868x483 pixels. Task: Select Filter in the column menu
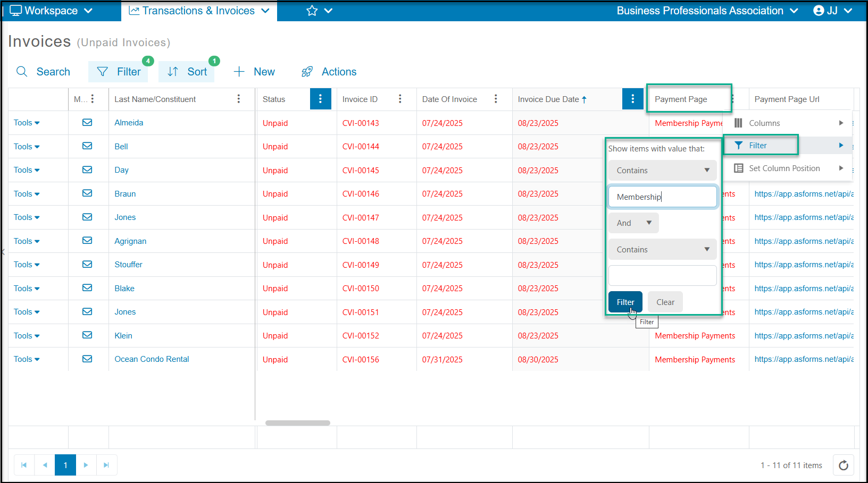788,146
